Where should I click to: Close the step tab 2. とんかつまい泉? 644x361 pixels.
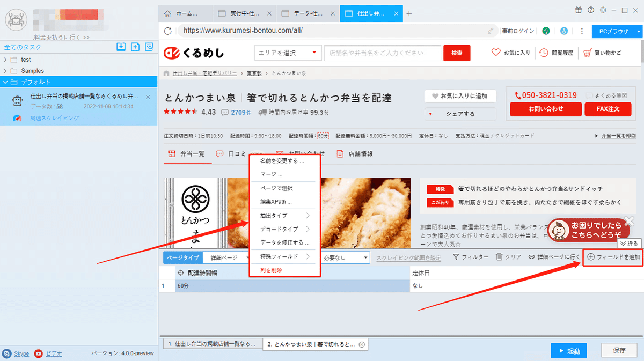coord(362,344)
